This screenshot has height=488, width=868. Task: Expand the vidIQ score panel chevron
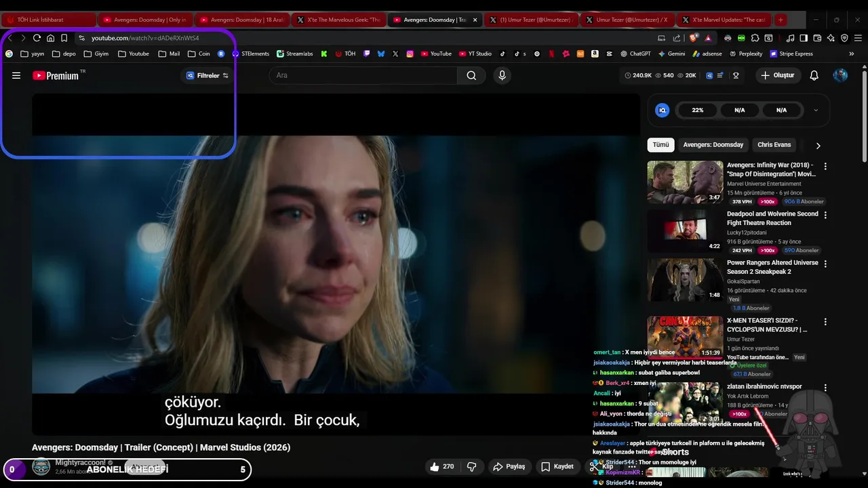click(x=816, y=110)
